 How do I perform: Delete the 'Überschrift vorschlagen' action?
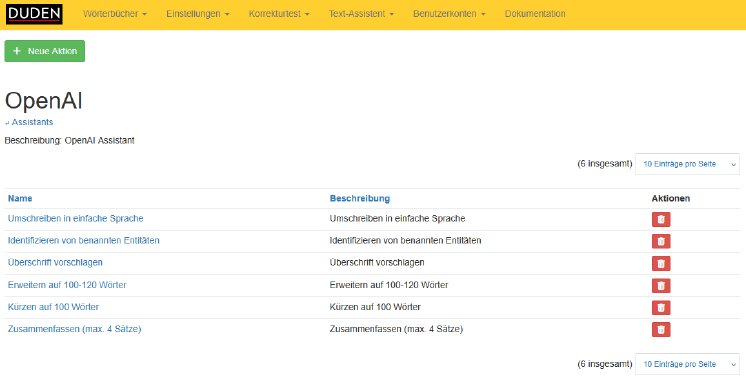pyautogui.click(x=661, y=264)
